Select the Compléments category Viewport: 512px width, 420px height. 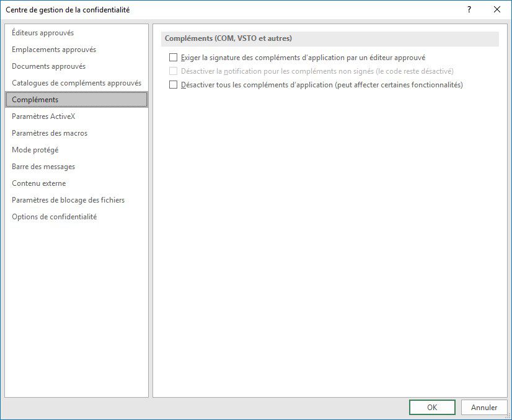point(76,100)
